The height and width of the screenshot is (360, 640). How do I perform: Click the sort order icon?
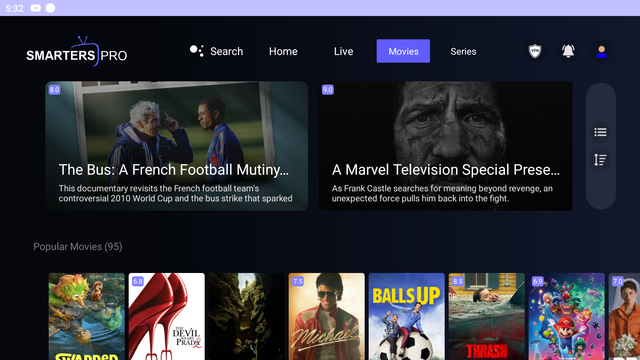600,160
